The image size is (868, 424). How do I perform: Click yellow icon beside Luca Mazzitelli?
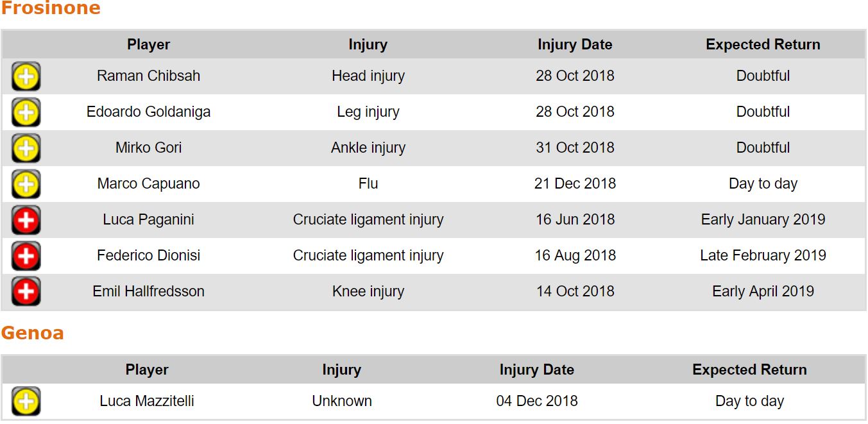tap(26, 402)
